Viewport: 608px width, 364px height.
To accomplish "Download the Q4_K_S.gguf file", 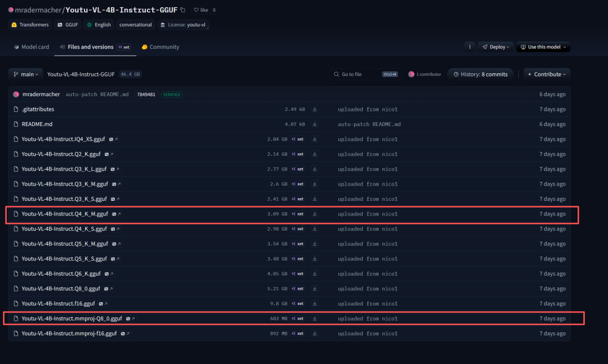I will (315, 229).
